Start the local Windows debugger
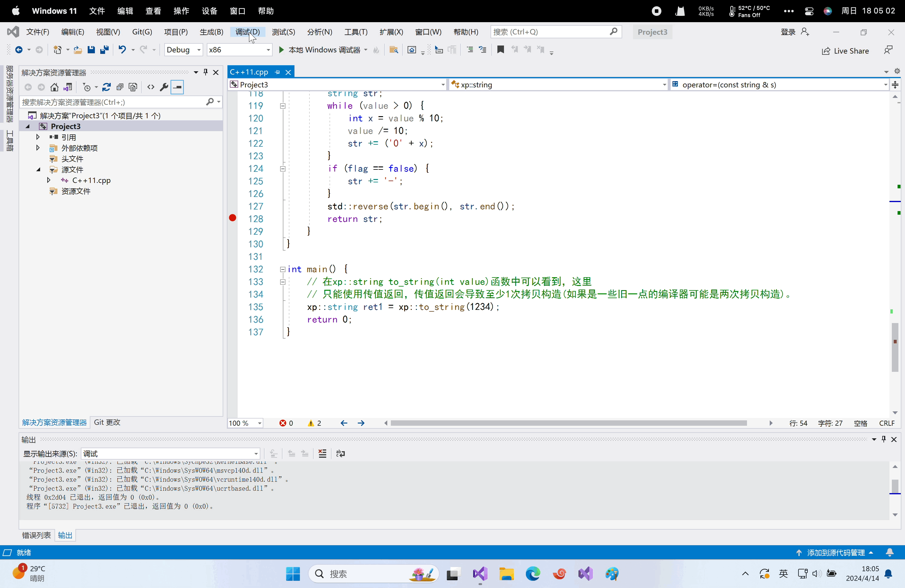This screenshot has height=588, width=905. point(319,50)
